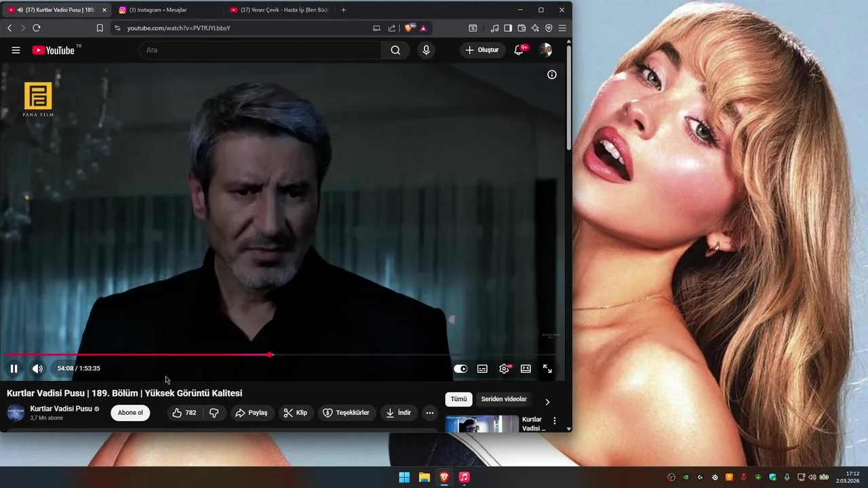This screenshot has width=868, height=488.
Task: Go to the YouTube home logo
Action: coord(54,50)
